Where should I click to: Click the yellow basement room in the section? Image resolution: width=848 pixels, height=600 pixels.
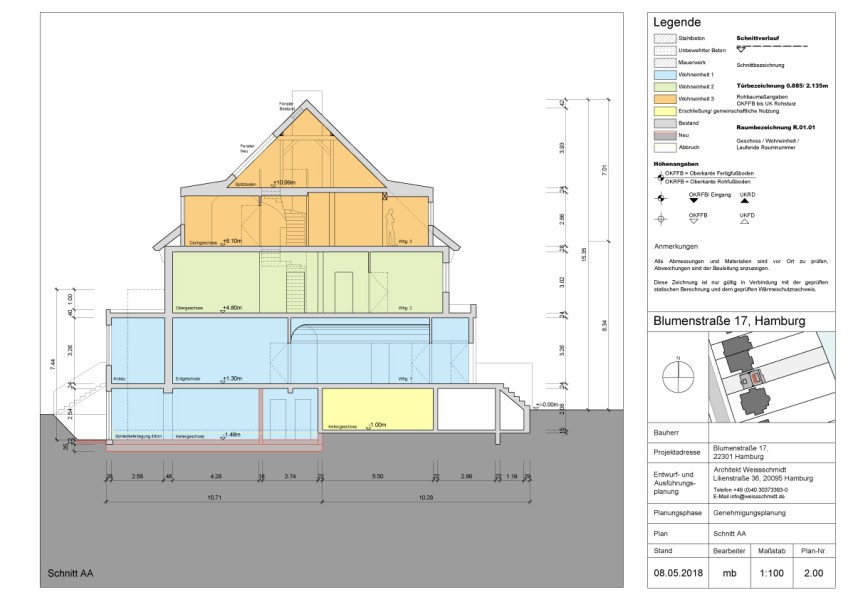378,409
